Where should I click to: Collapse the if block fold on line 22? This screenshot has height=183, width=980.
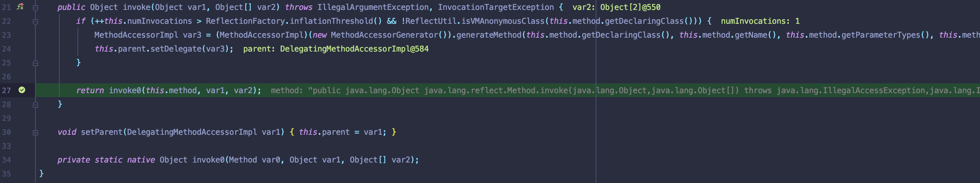point(35,22)
